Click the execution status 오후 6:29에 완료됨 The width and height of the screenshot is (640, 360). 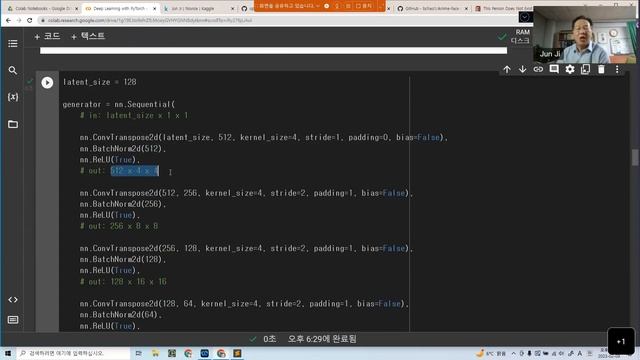[x=322, y=339]
